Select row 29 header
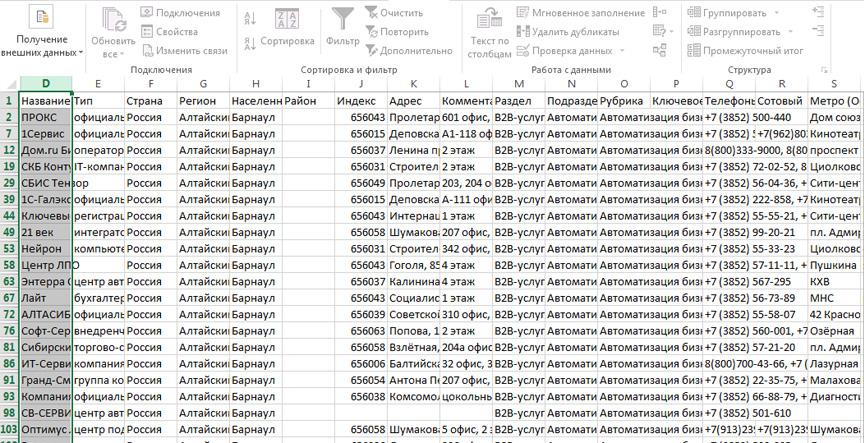The width and height of the screenshot is (864, 443). point(9,183)
